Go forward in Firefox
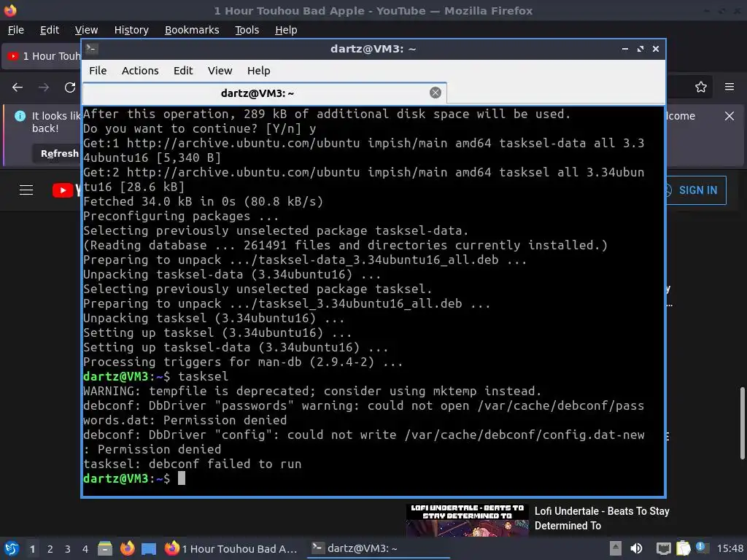Screen dimensions: 747x560 click(44, 87)
